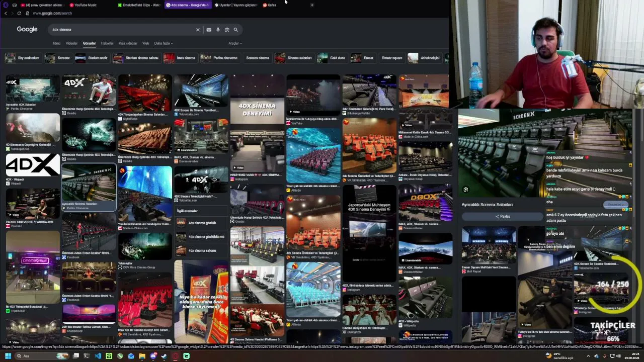Expand the Araçlar tools dropdown

[235, 43]
